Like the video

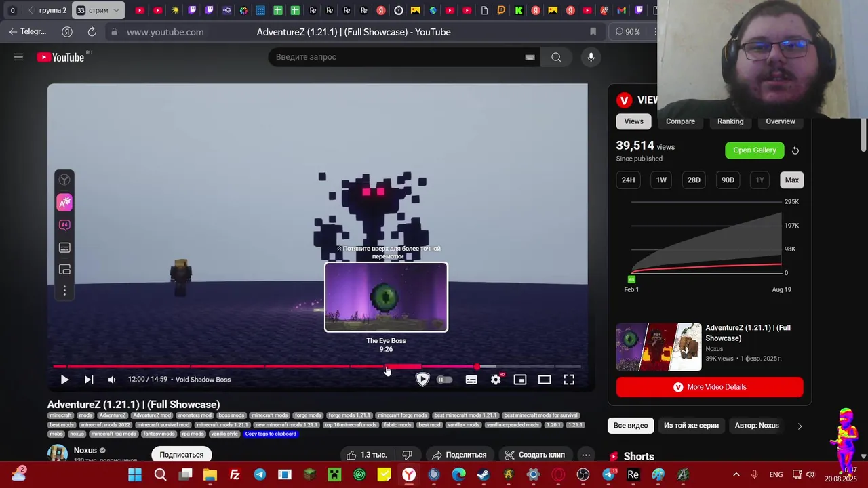(367, 455)
